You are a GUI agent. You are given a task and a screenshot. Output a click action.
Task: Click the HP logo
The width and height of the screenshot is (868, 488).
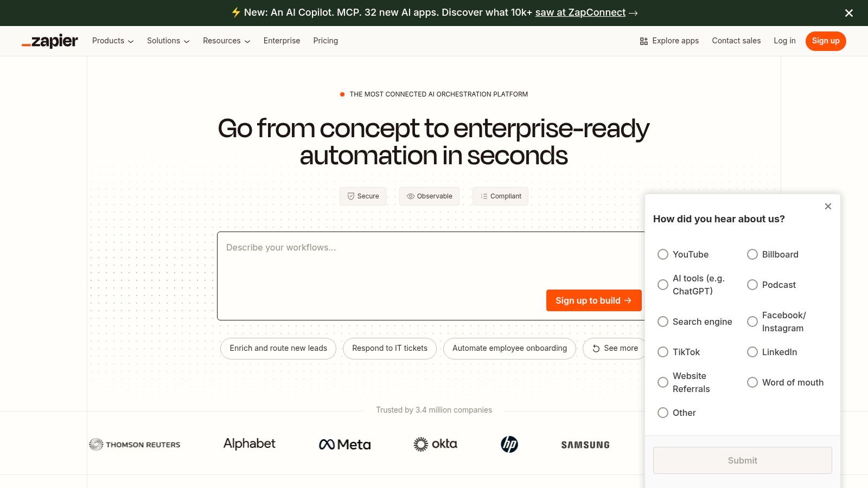click(x=509, y=445)
